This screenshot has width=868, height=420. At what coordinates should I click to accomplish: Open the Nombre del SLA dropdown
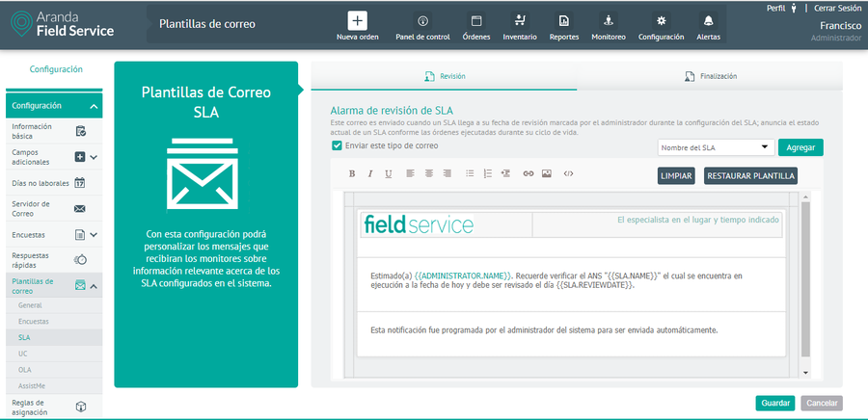click(x=716, y=147)
